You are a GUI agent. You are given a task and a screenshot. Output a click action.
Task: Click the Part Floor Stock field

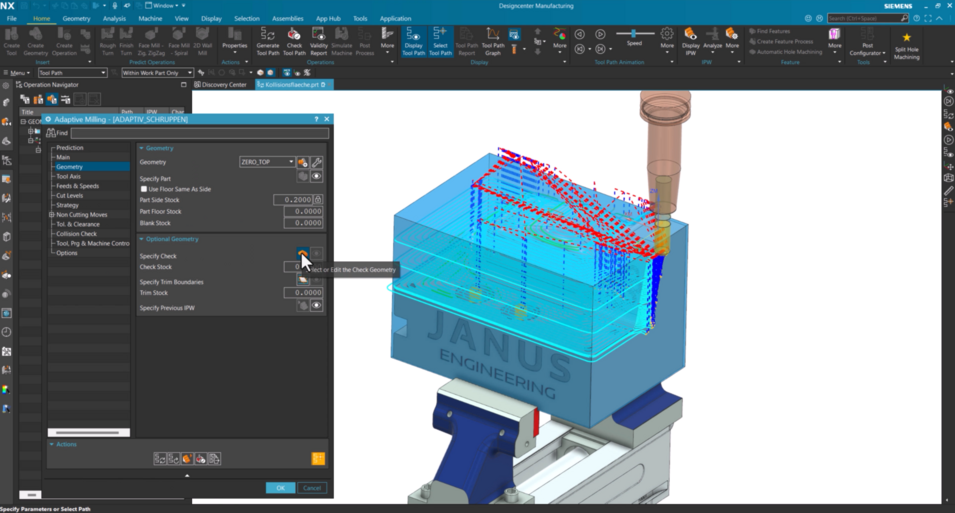(x=303, y=211)
